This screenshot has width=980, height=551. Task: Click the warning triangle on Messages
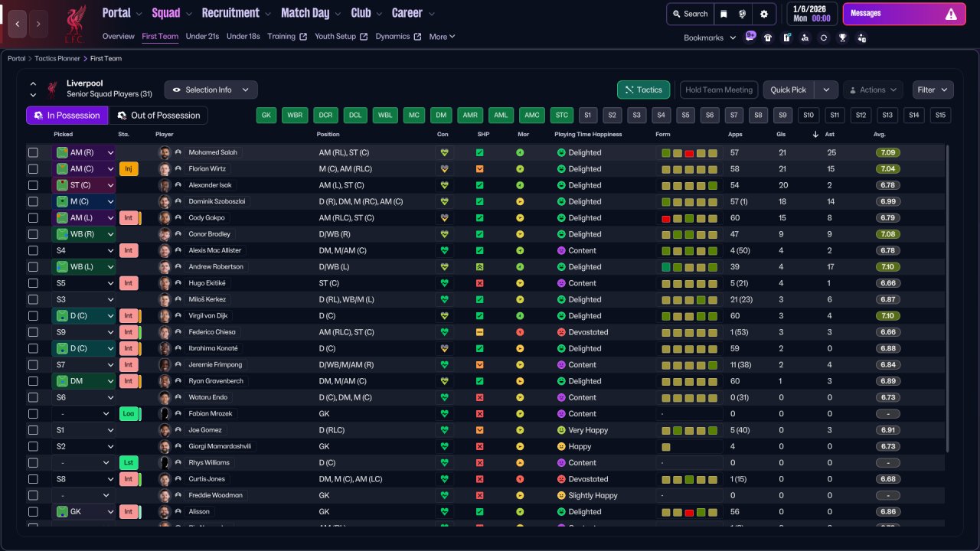point(951,14)
